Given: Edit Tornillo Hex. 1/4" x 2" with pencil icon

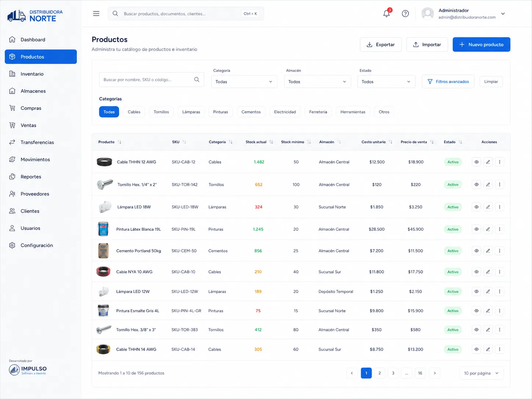Looking at the screenshot, I should click(x=488, y=184).
